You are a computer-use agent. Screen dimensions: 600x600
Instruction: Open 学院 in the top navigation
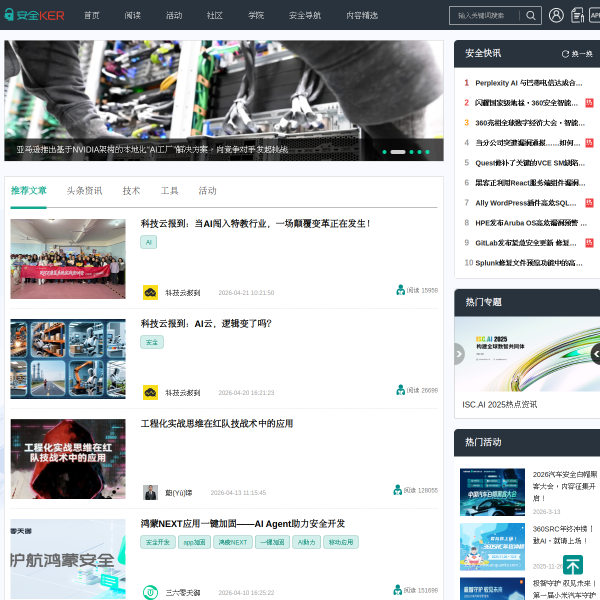256,15
